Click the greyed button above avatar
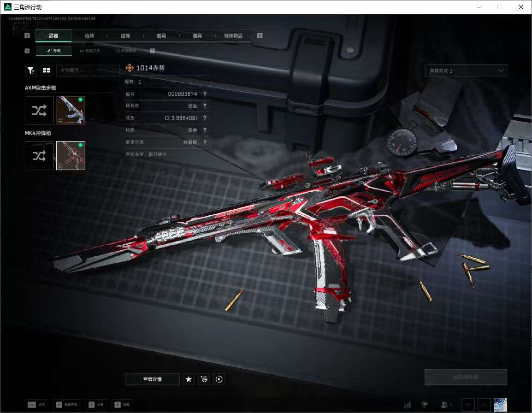Screen dimensions: 532x413 [466, 377]
